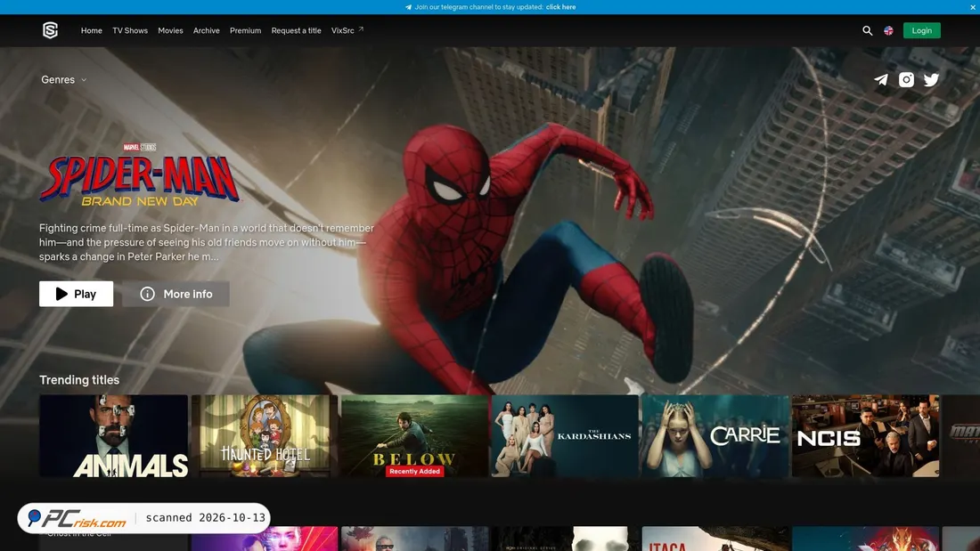Open the TV Shows menu item
The width and height of the screenshot is (980, 551).
tap(130, 30)
